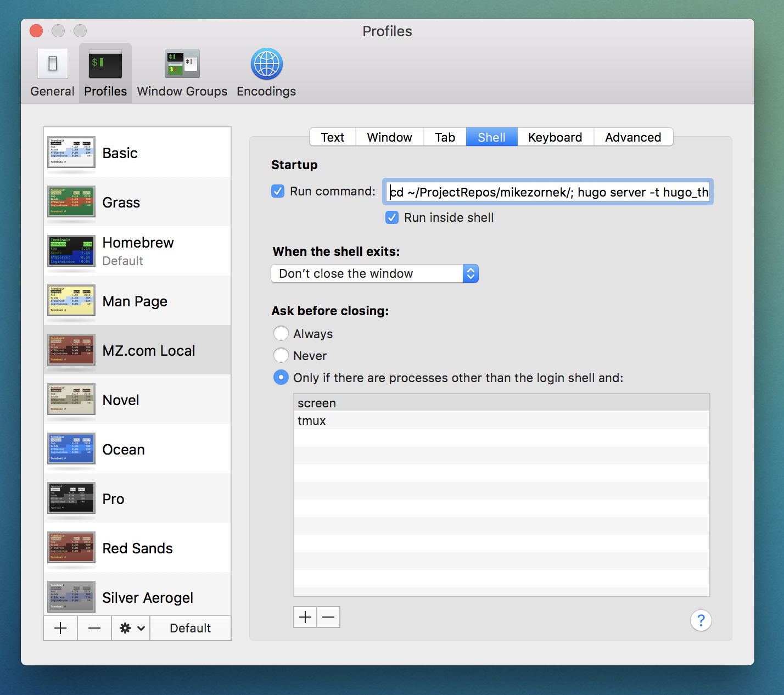Toggle the Run command checkbox
This screenshot has height=695, width=784.
pyautogui.click(x=278, y=191)
